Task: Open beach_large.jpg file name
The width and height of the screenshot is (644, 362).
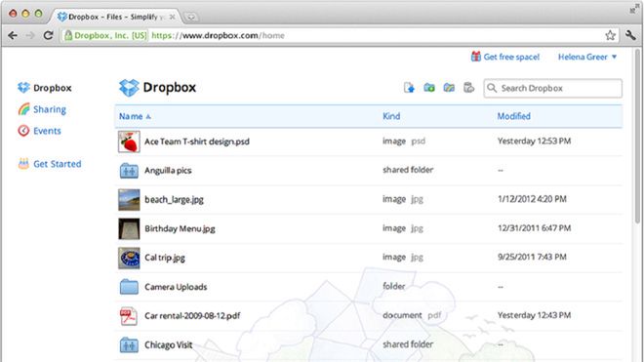Action: (x=174, y=200)
